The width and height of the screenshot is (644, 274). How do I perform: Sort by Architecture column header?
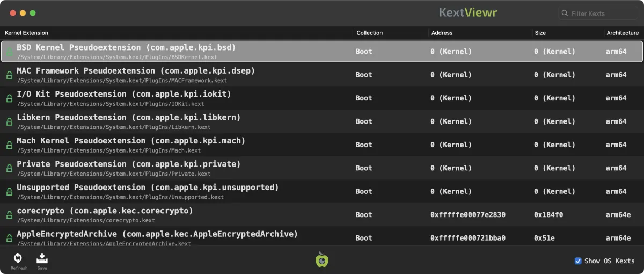[x=623, y=33]
